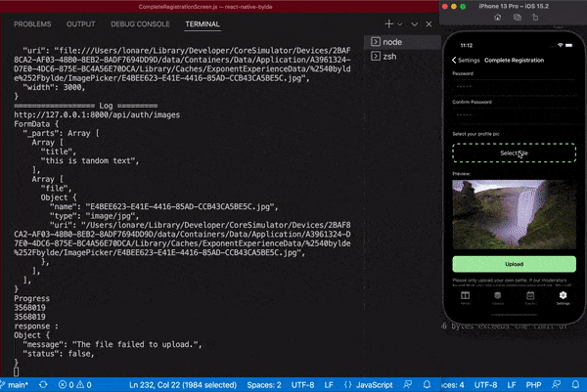Click the Password input field
The height and width of the screenshot is (392, 587).
tap(514, 86)
